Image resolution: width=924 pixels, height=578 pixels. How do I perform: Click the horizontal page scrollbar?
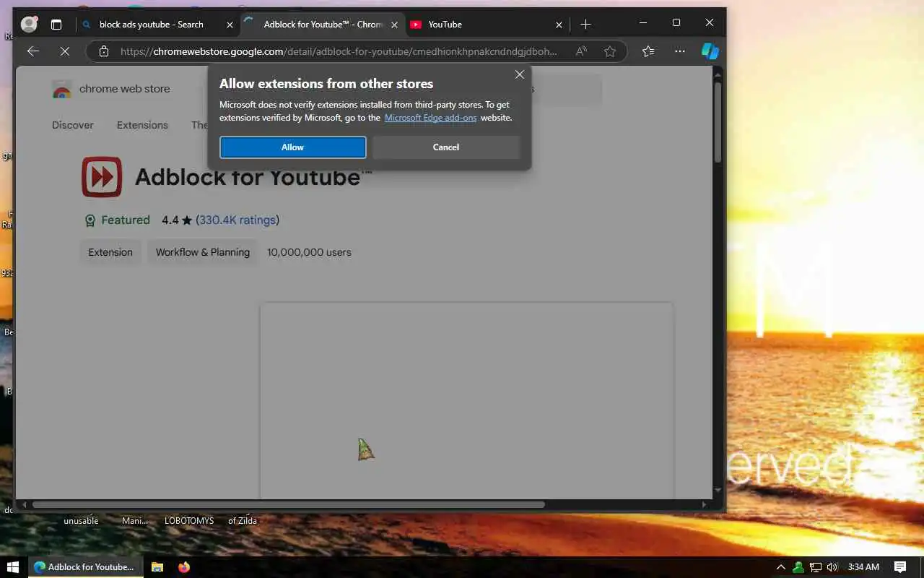pyautogui.click(x=289, y=504)
